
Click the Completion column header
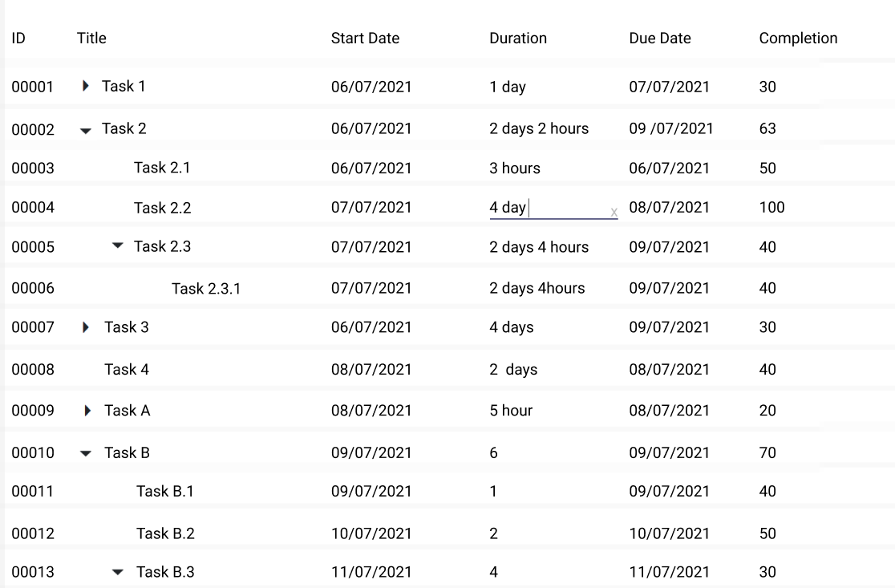click(x=798, y=38)
